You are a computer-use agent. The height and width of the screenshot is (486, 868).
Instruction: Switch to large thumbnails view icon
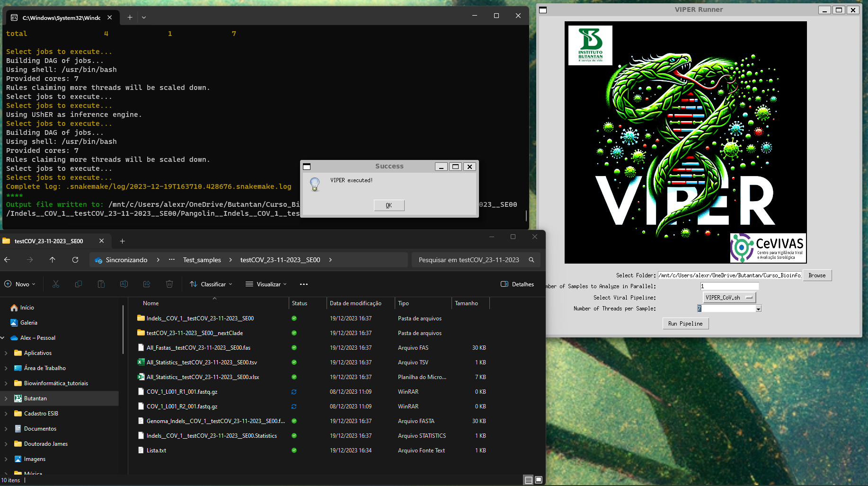539,480
